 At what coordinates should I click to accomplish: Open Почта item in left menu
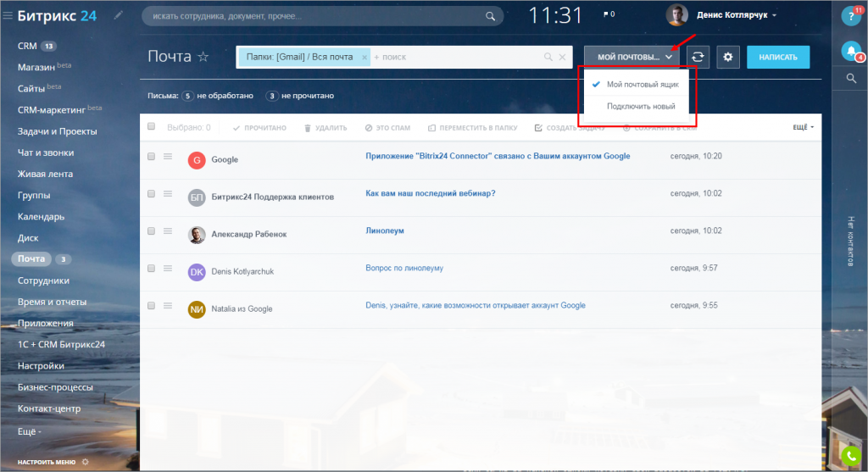pos(31,259)
